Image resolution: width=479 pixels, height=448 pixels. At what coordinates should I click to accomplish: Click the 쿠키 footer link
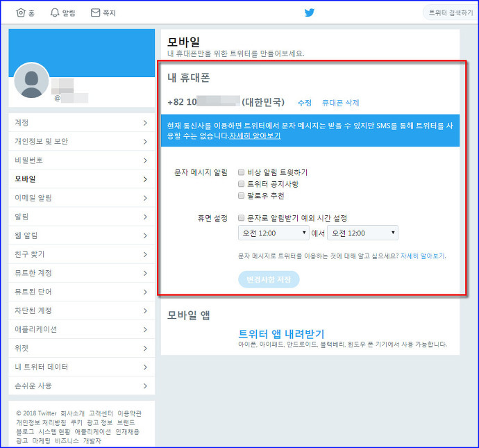(76, 422)
